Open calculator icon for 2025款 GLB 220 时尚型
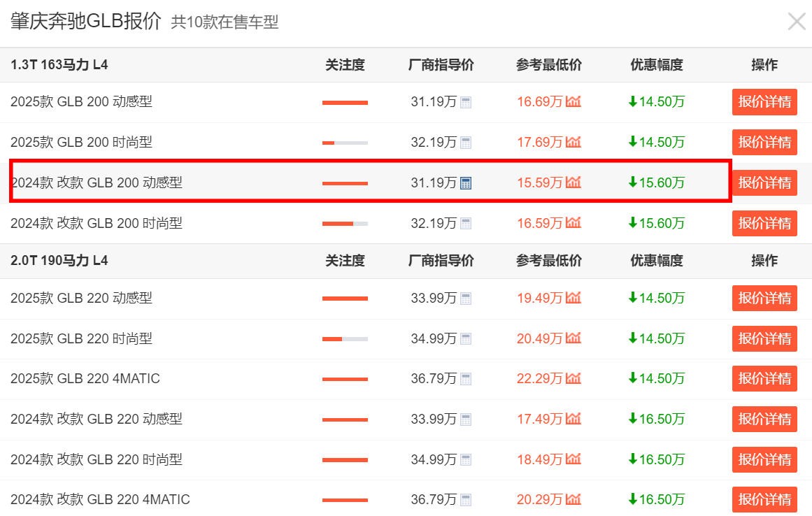Image resolution: width=812 pixels, height=516 pixels. click(466, 339)
